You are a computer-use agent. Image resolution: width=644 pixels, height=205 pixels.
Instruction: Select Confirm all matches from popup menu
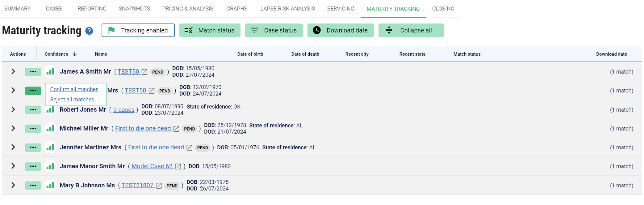pyautogui.click(x=74, y=89)
